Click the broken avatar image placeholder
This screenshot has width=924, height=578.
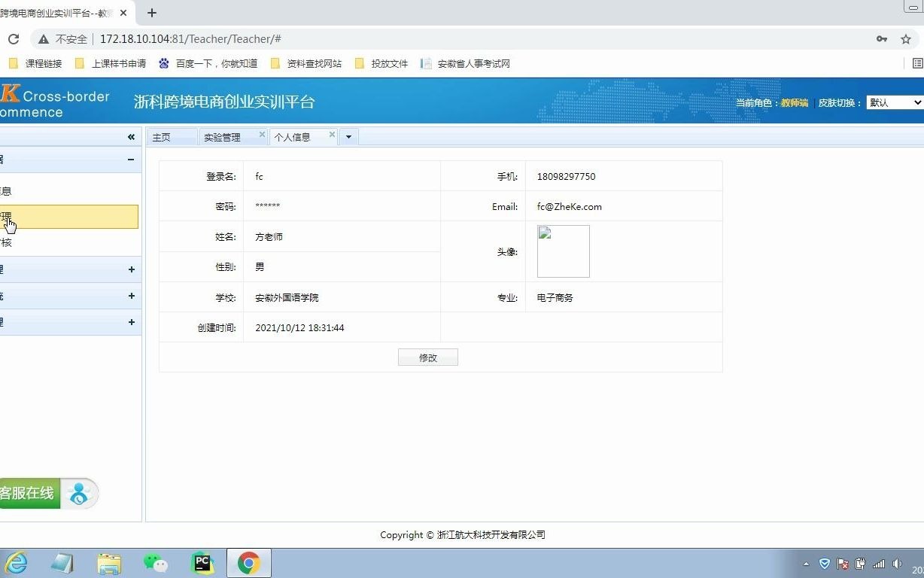(x=563, y=251)
